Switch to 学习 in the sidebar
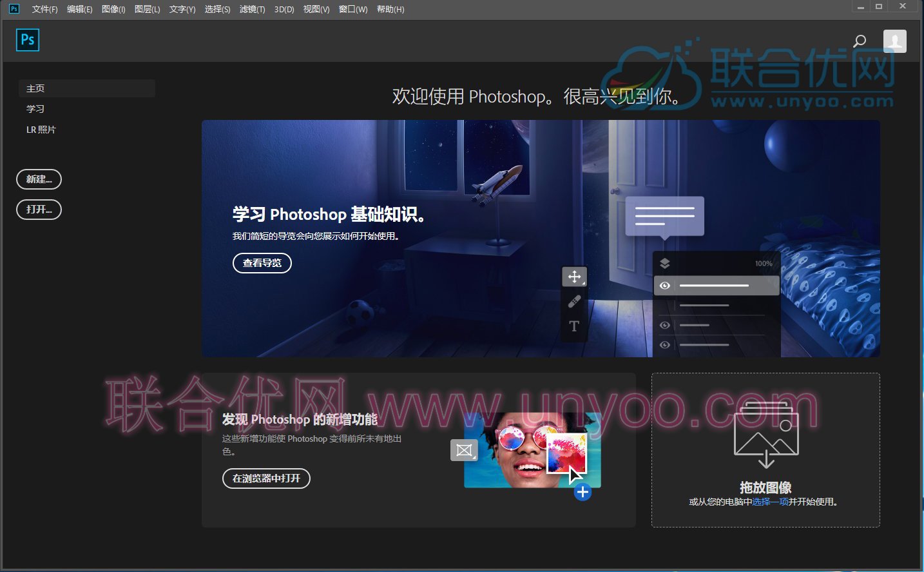Screen dimensions: 924x572 point(35,109)
